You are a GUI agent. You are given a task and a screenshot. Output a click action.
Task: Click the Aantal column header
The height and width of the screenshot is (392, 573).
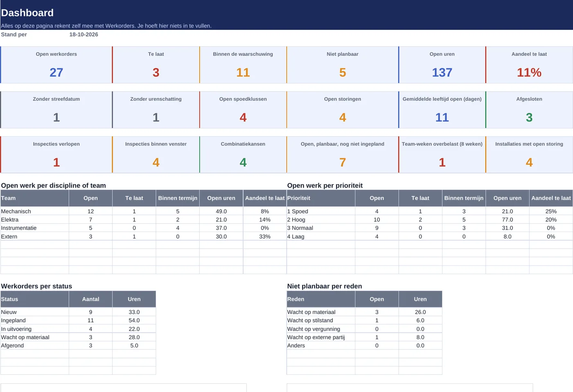tap(90, 299)
